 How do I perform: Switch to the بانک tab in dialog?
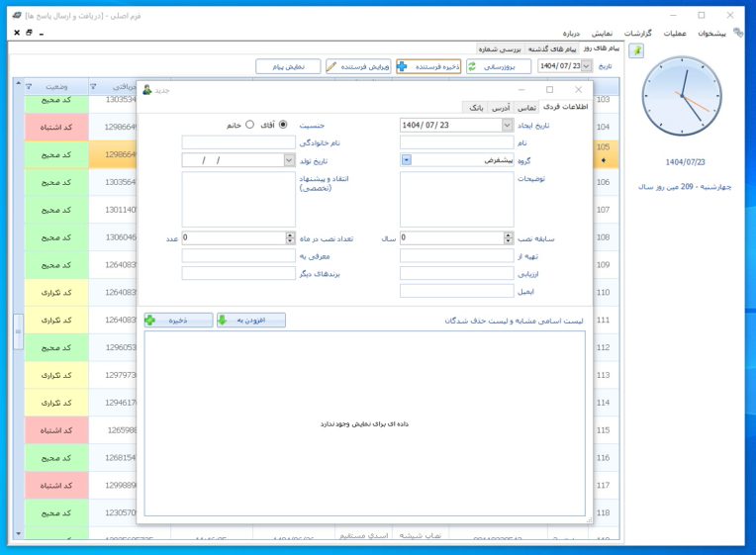(476, 108)
